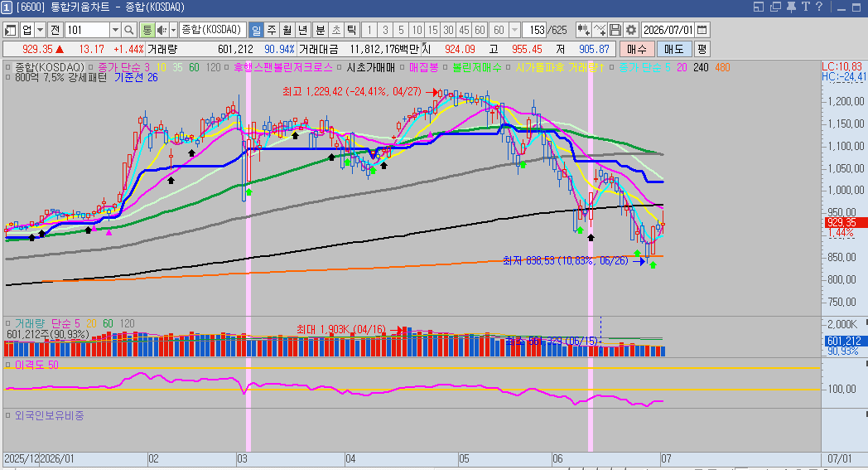
Task: Open the 업 category dropdown arrow
Action: tap(40, 30)
